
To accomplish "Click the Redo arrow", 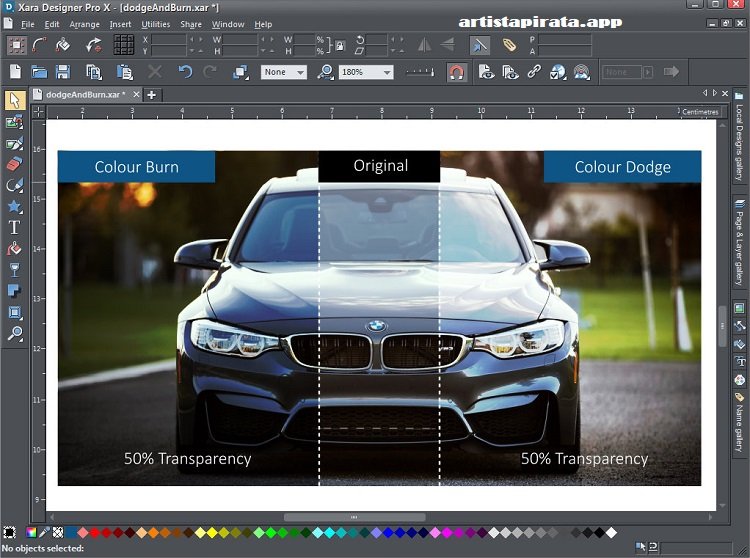I will (x=210, y=72).
